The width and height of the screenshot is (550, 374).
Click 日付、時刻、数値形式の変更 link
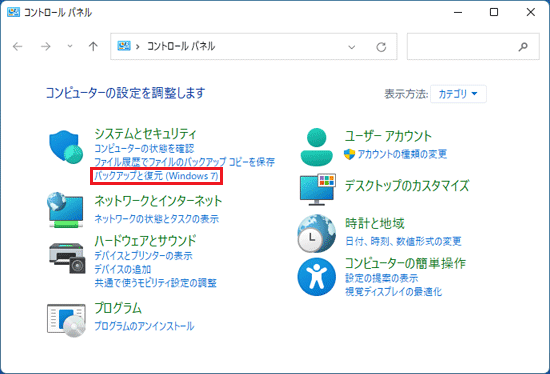coord(403,241)
